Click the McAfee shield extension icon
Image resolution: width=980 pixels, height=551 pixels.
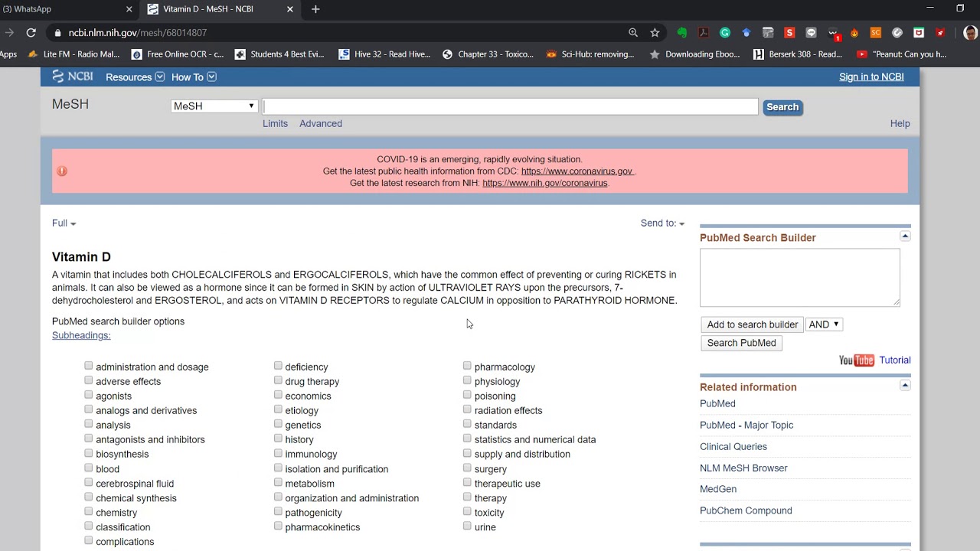click(x=919, y=33)
